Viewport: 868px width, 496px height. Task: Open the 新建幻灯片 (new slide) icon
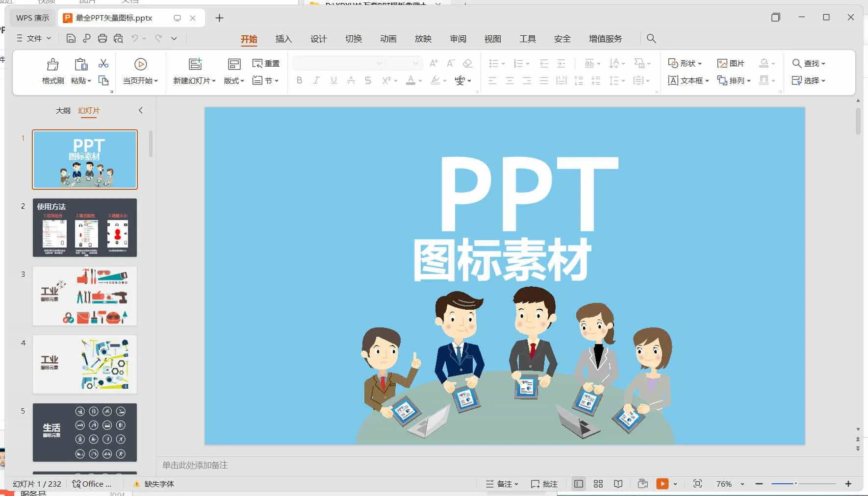coord(195,64)
